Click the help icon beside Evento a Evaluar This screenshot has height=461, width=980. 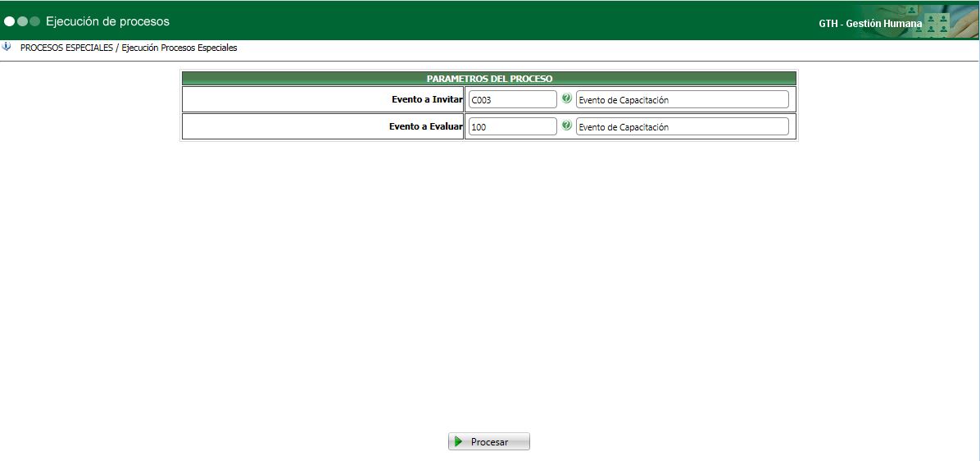point(567,126)
